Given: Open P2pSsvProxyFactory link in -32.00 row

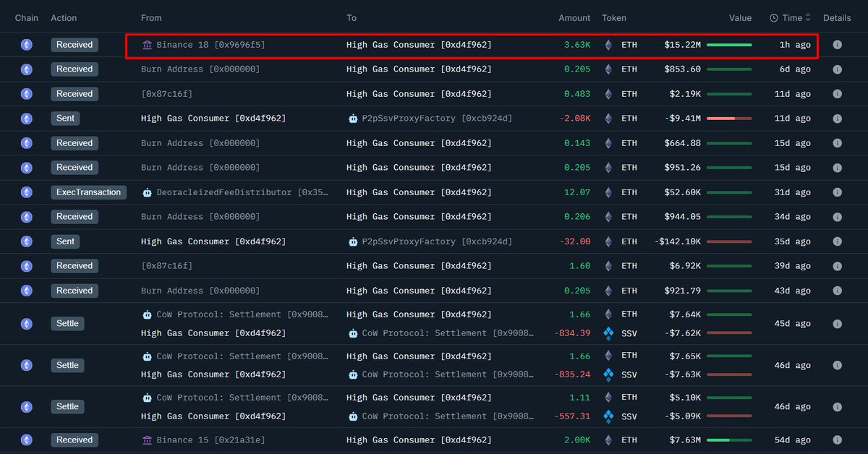Looking at the screenshot, I should 437,241.
